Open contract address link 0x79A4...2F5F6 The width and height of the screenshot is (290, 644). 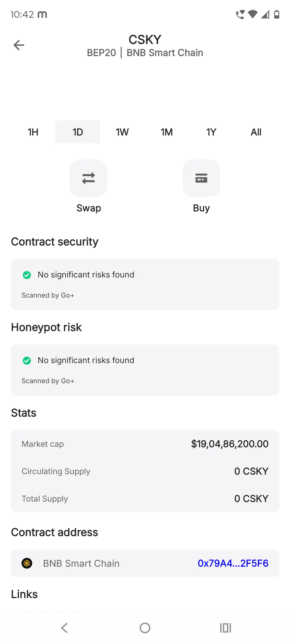(x=233, y=563)
